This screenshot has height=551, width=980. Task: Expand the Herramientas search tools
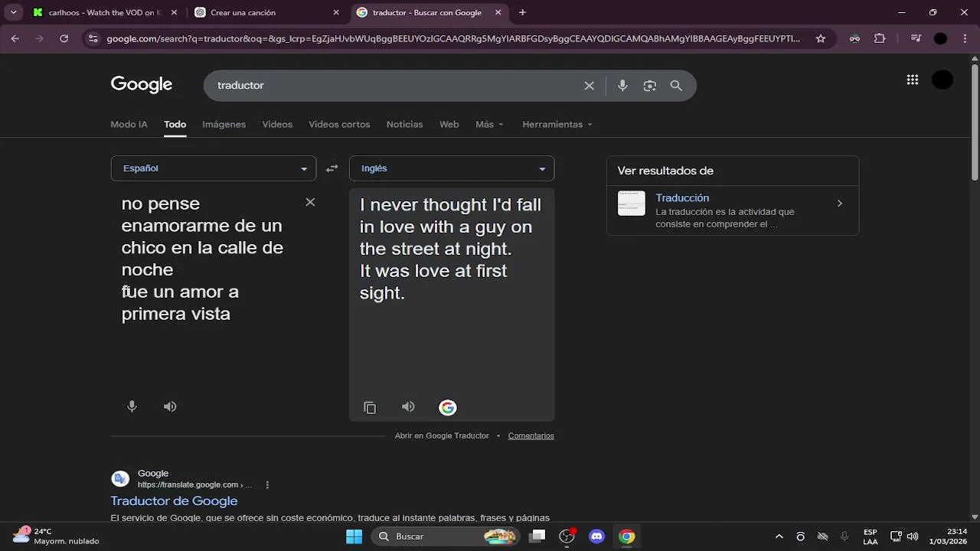tap(557, 124)
